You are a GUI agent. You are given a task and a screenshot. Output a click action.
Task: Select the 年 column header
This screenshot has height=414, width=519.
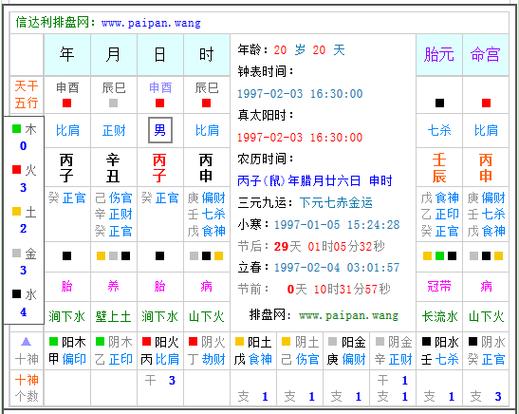click(x=67, y=55)
